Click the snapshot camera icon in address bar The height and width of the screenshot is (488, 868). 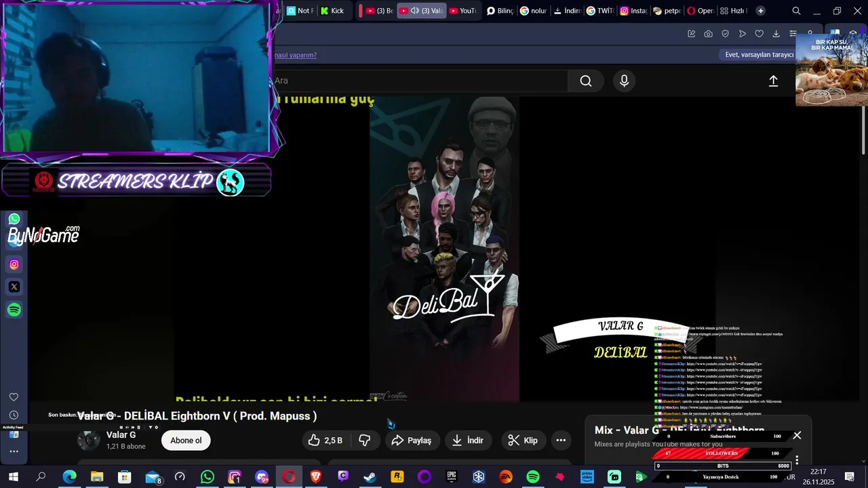coord(708,34)
